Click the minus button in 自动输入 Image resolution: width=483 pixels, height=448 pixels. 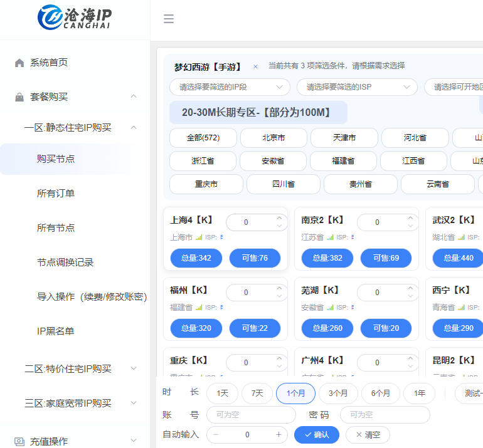click(x=216, y=434)
